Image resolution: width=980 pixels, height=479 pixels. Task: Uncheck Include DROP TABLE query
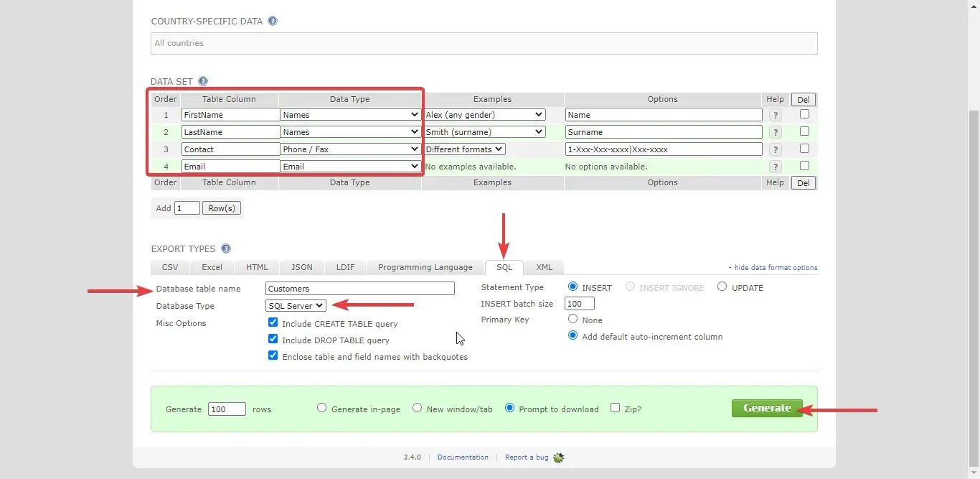pos(273,340)
